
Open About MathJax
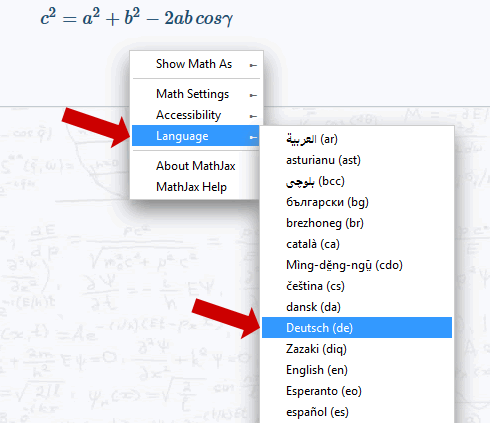coord(196,166)
